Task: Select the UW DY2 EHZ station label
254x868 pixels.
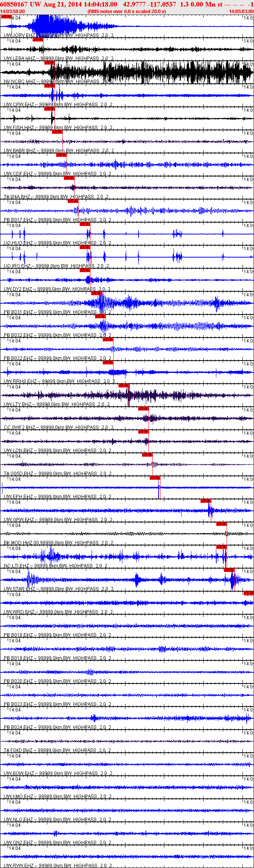Action: 19,289
